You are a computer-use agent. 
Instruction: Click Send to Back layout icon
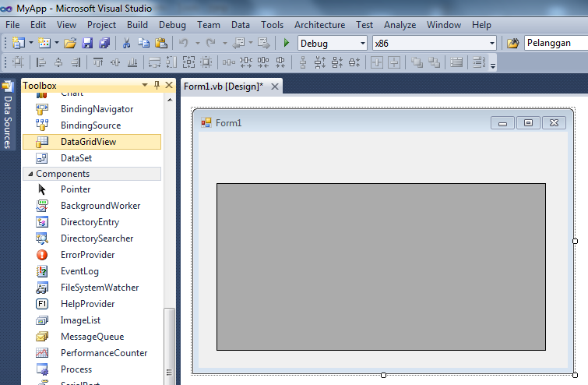click(434, 62)
